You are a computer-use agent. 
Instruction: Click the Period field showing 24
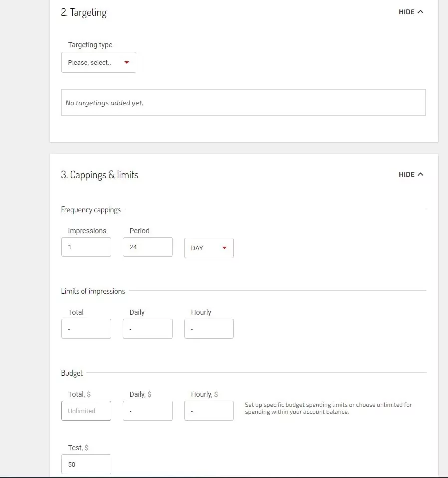coord(147,247)
